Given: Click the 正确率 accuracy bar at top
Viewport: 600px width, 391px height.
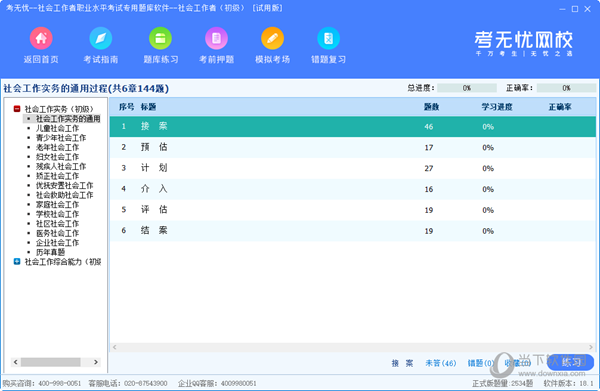Looking at the screenshot, I should pyautogui.click(x=566, y=88).
